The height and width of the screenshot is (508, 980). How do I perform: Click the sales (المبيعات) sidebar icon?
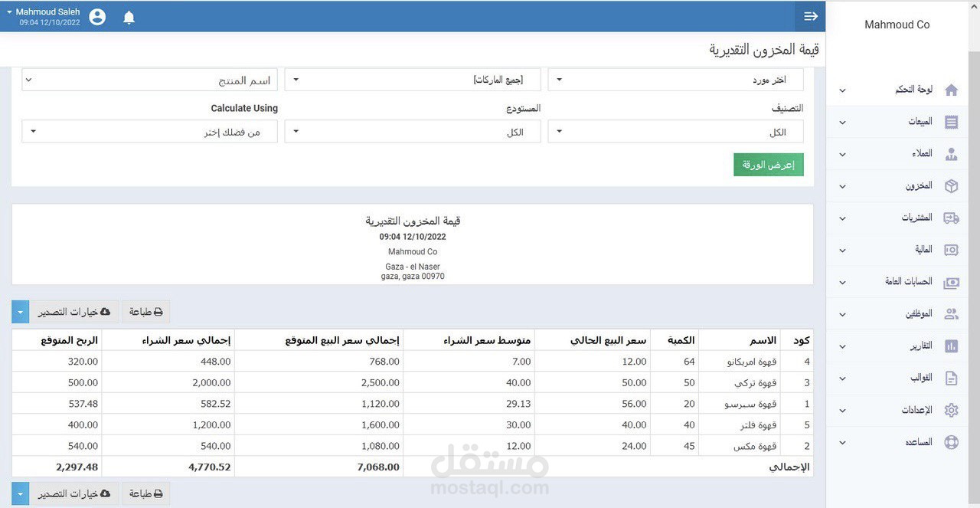tap(952, 122)
